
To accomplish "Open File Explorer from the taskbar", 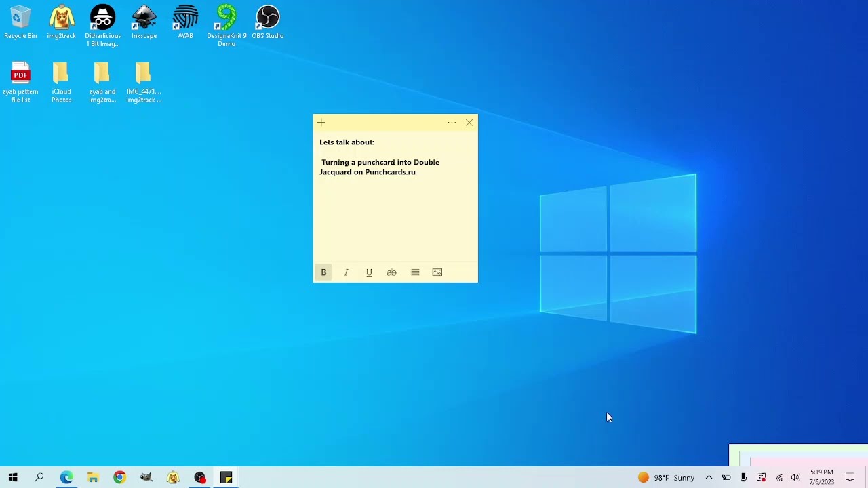I will click(x=93, y=478).
